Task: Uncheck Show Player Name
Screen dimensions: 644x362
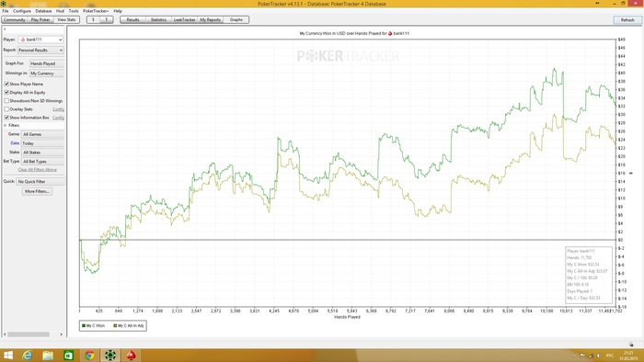Action: pyautogui.click(x=6, y=84)
